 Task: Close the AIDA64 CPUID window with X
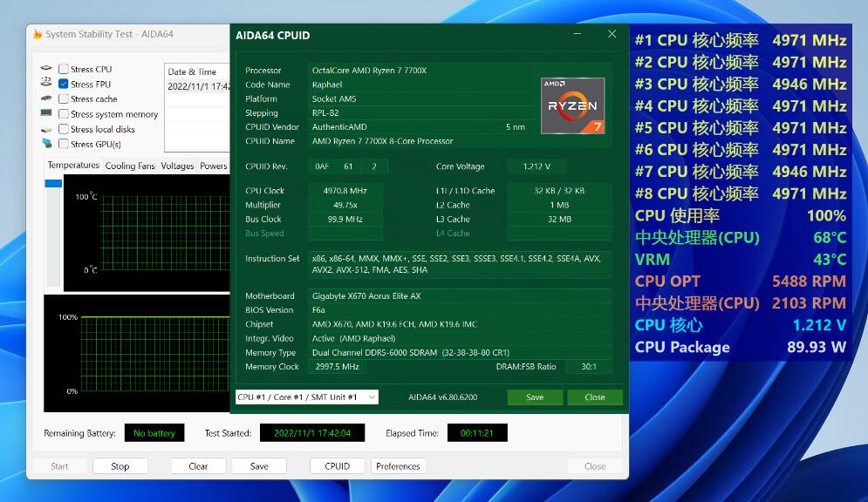tap(612, 34)
